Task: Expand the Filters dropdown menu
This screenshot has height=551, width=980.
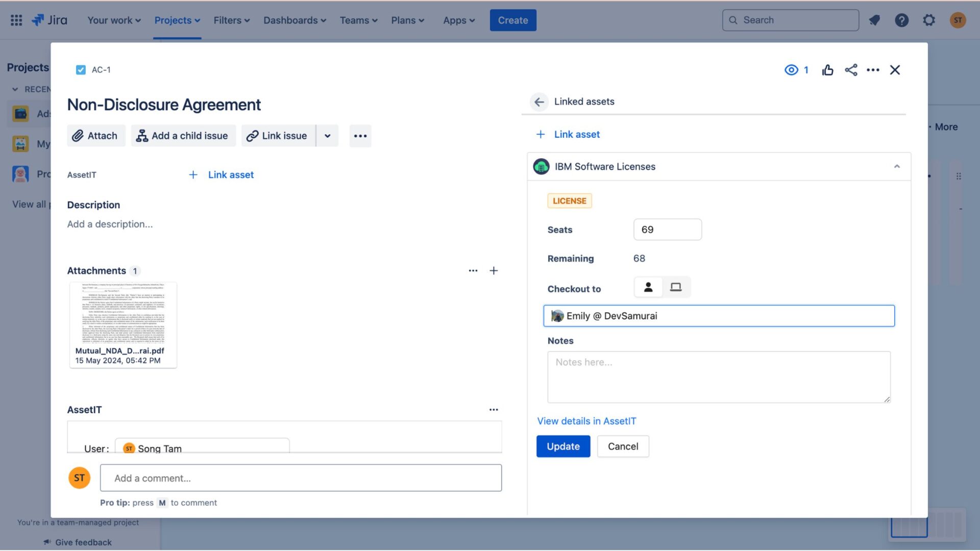Action: coord(232,19)
